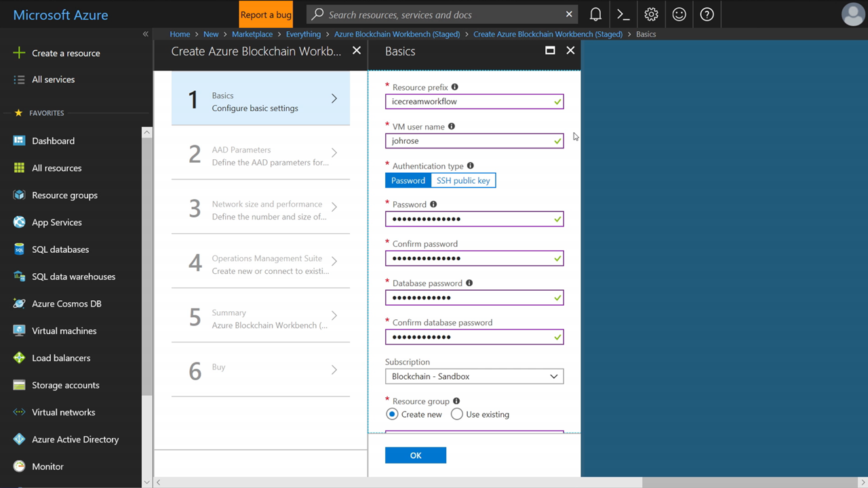Click the OK button

pos(416,455)
